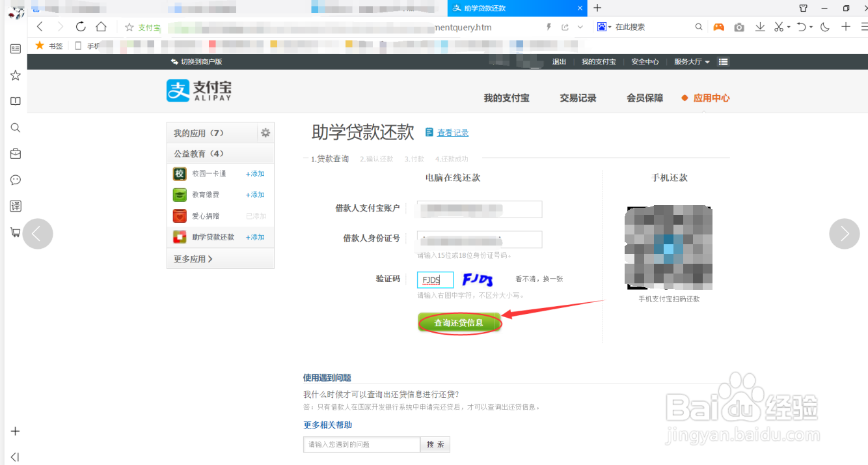Add 助学贷款还款 app with +添加

coord(255,237)
